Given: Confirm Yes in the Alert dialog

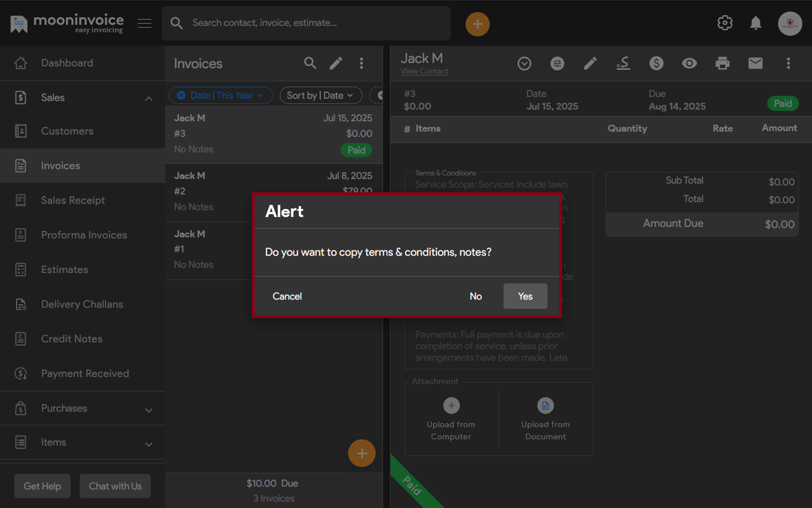Looking at the screenshot, I should coord(525,296).
